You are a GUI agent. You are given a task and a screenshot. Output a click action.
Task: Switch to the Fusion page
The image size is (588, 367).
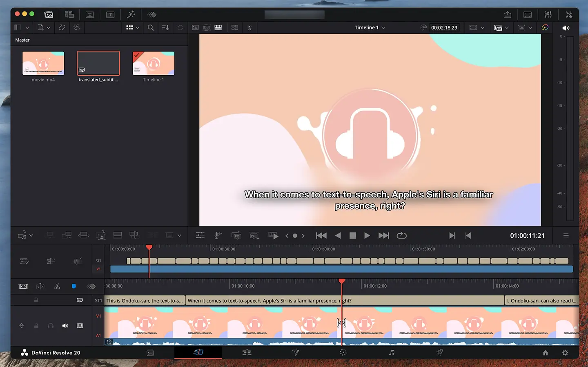click(x=295, y=352)
